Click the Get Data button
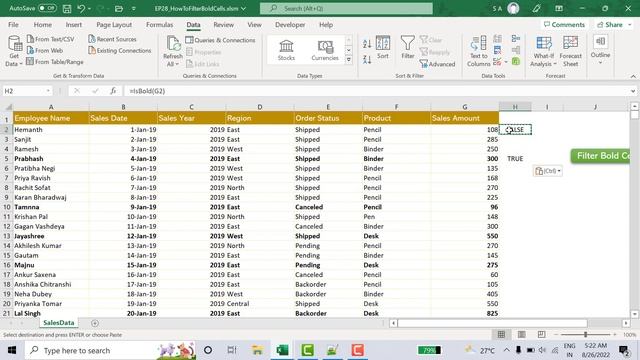The height and width of the screenshot is (360, 640). click(14, 51)
